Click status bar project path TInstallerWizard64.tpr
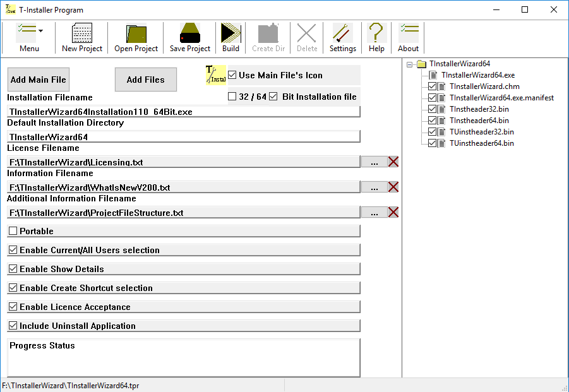The image size is (569, 392). click(x=70, y=386)
